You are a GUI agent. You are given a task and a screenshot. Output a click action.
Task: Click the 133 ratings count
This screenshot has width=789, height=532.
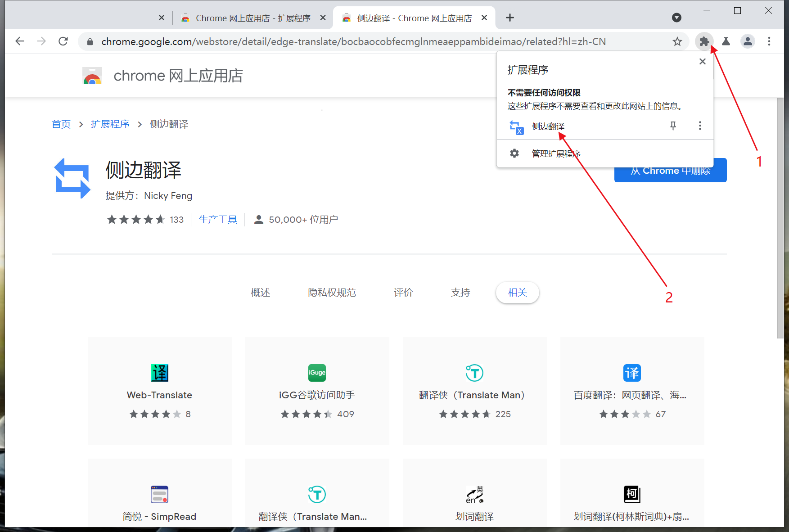click(x=176, y=220)
